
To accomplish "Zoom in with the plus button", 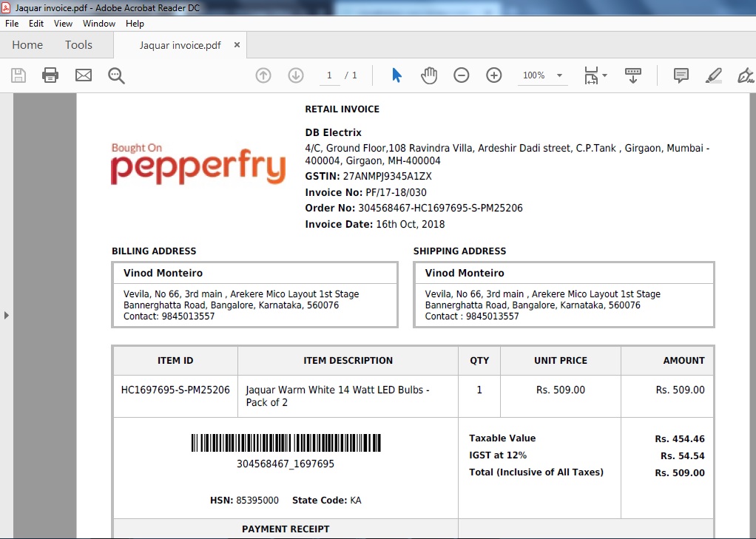I will coord(494,75).
